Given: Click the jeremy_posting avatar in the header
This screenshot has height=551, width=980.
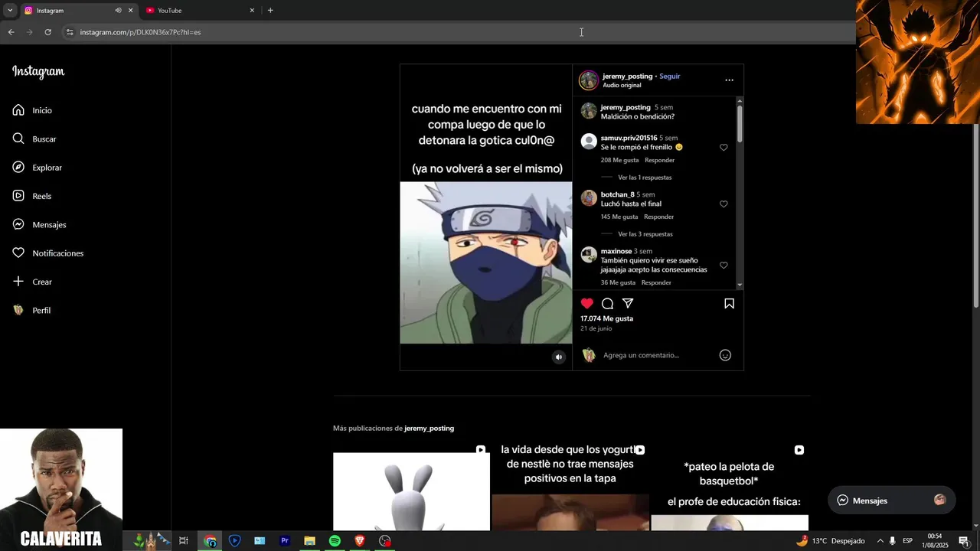Looking at the screenshot, I should coord(588,80).
